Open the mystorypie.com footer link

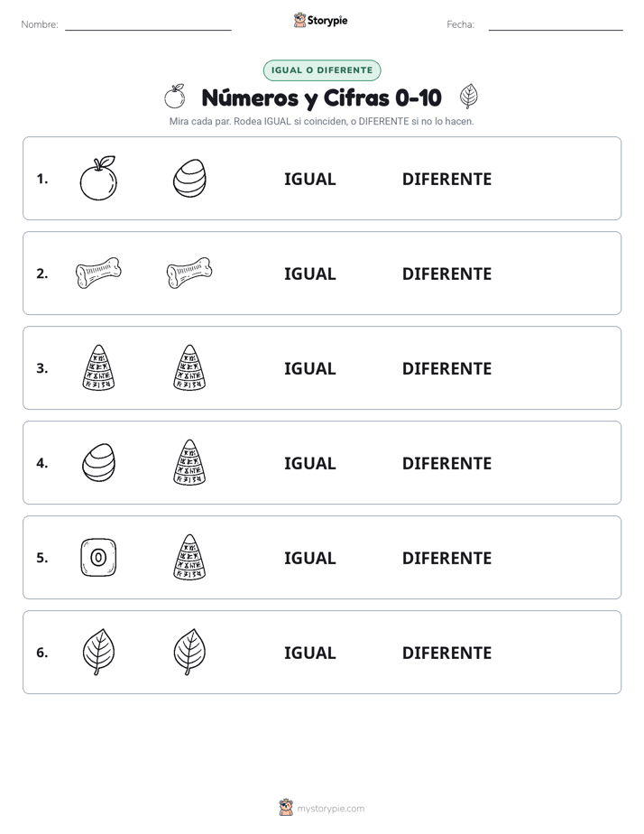pyautogui.click(x=330, y=809)
